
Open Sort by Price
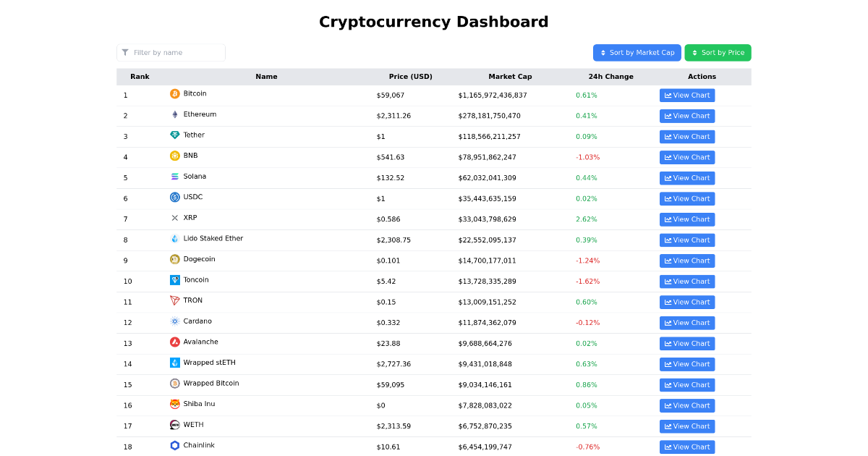718,52
